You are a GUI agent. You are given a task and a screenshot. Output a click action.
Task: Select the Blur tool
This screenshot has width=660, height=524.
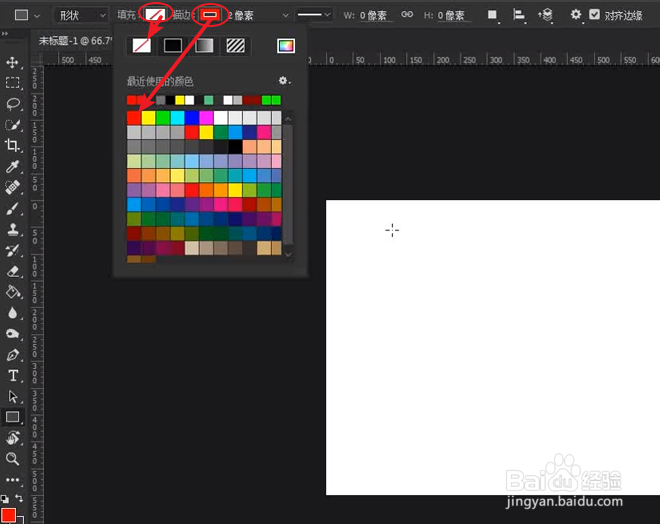click(x=12, y=313)
